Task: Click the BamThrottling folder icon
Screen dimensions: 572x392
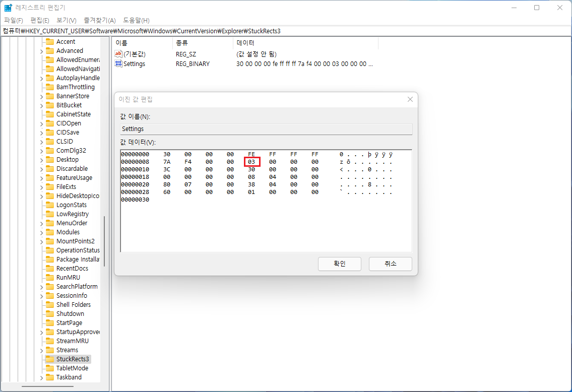Action: point(49,87)
